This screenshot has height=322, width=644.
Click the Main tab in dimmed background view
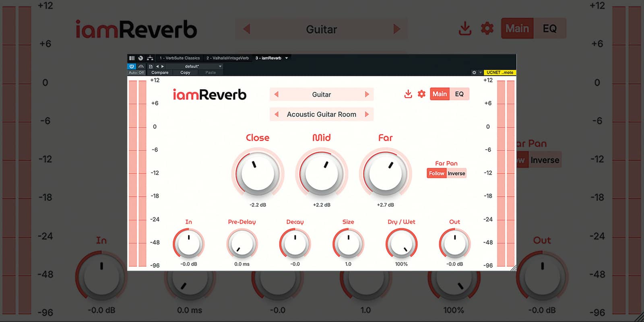[x=517, y=28]
